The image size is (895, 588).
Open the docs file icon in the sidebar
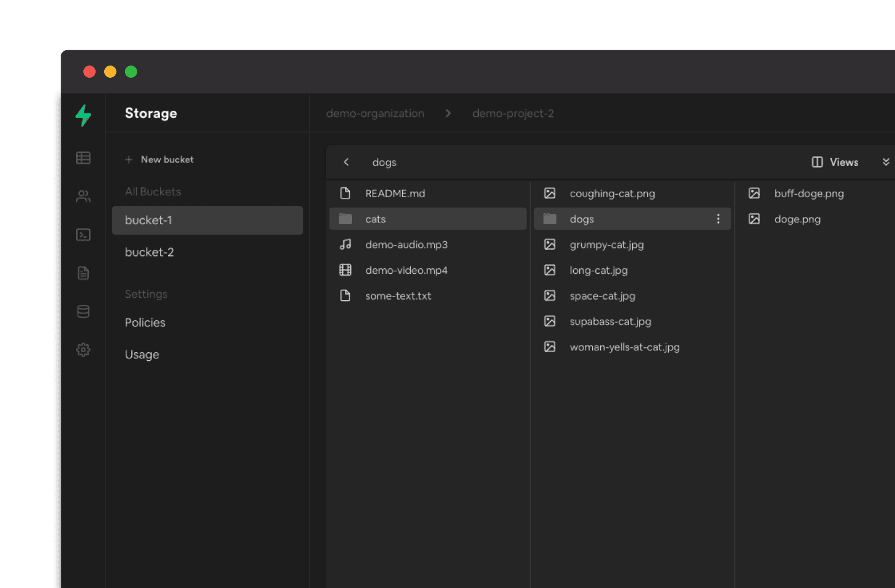click(x=83, y=273)
